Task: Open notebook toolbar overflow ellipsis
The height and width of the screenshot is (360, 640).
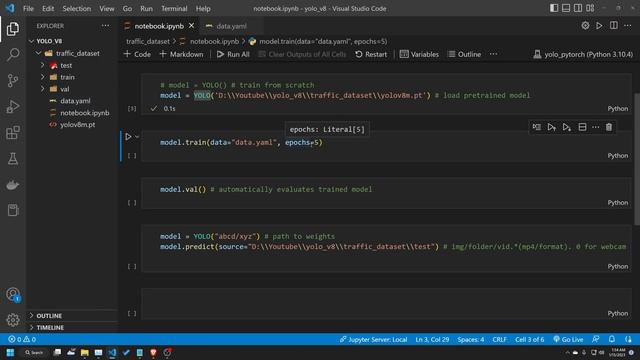Action: click(x=493, y=54)
